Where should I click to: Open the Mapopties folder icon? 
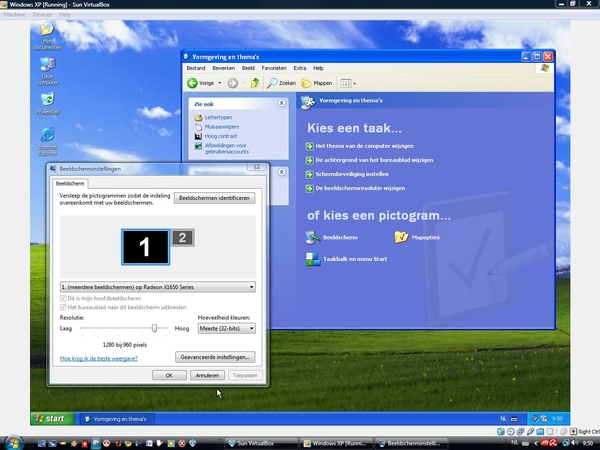[401, 237]
